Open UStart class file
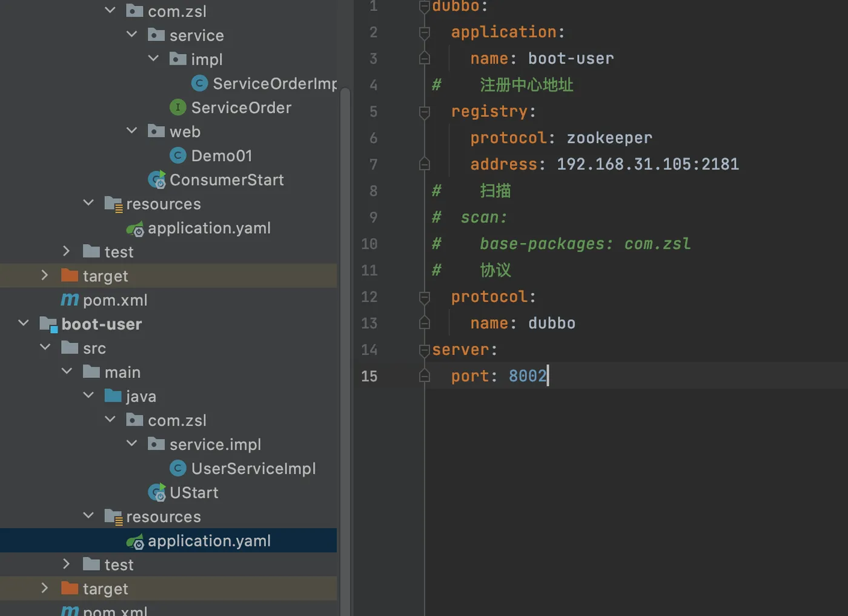Image resolution: width=848 pixels, height=616 pixels. [x=194, y=492]
